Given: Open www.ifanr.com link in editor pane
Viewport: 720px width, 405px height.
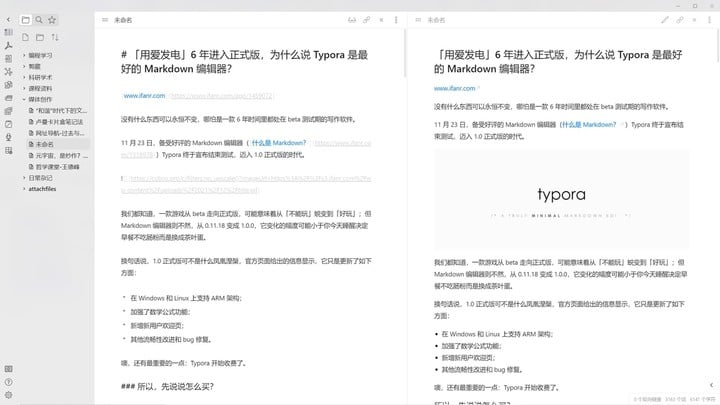Looking at the screenshot, I should (144, 96).
